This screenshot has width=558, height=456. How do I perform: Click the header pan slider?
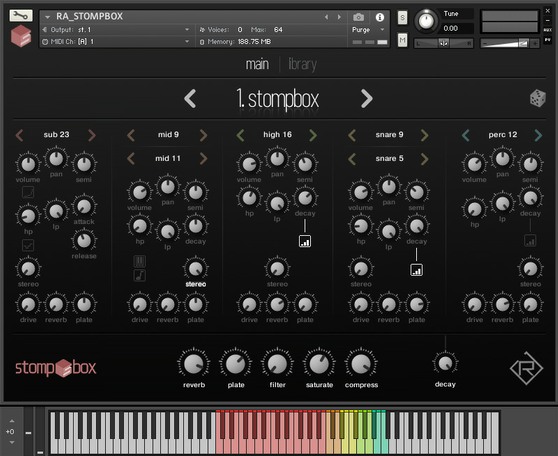point(443,43)
